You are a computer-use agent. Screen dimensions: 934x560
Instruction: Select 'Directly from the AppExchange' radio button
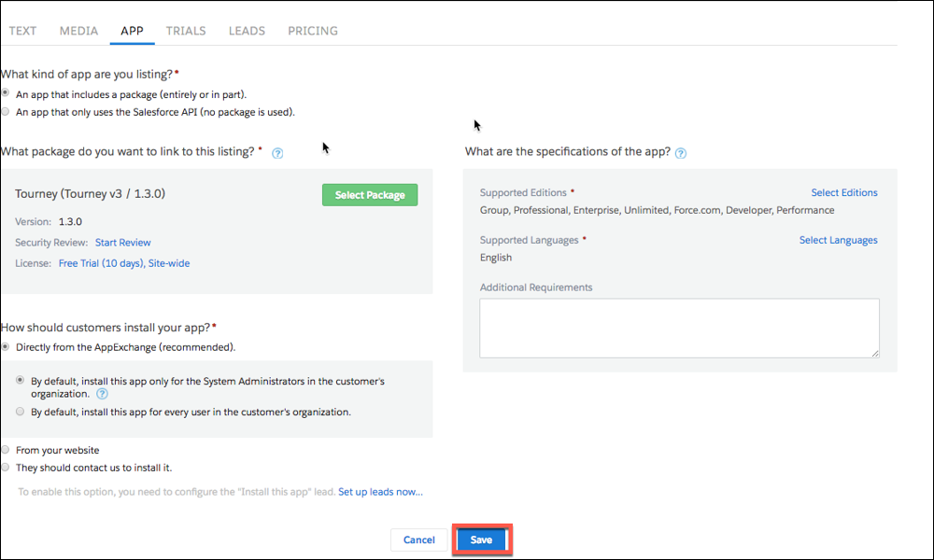tap(6, 346)
